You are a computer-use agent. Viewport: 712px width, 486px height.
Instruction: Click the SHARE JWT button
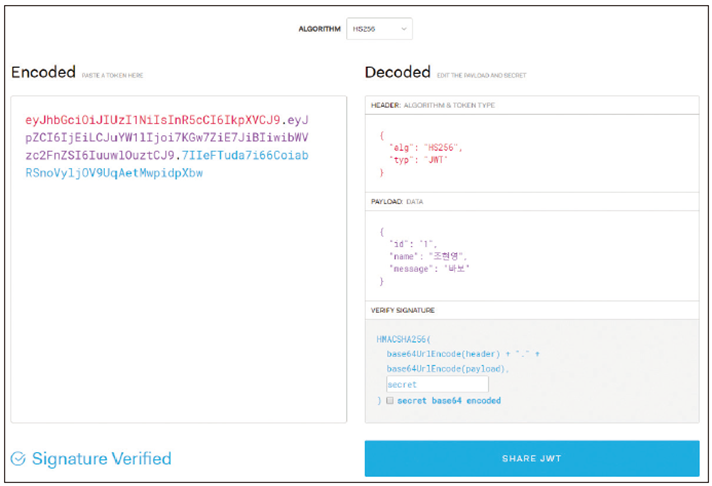coord(532,458)
